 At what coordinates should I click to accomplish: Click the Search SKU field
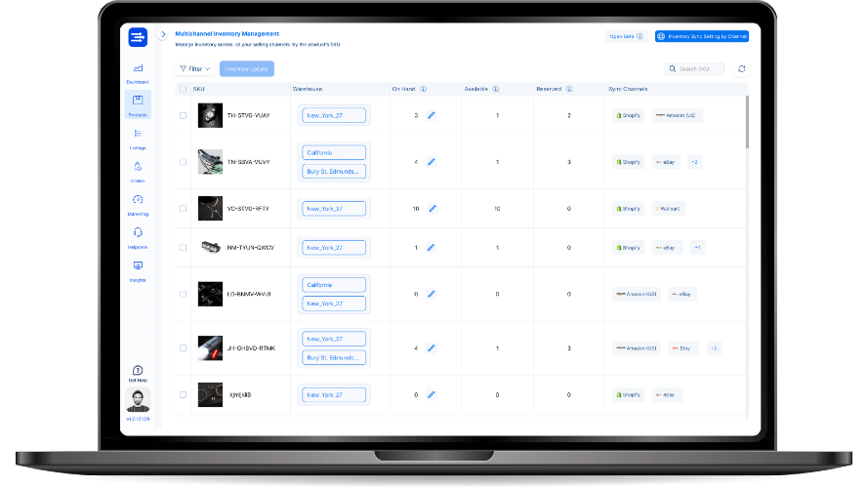[x=695, y=69]
